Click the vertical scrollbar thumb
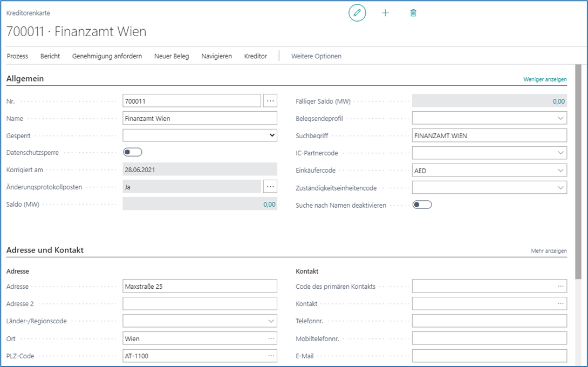 [578, 172]
